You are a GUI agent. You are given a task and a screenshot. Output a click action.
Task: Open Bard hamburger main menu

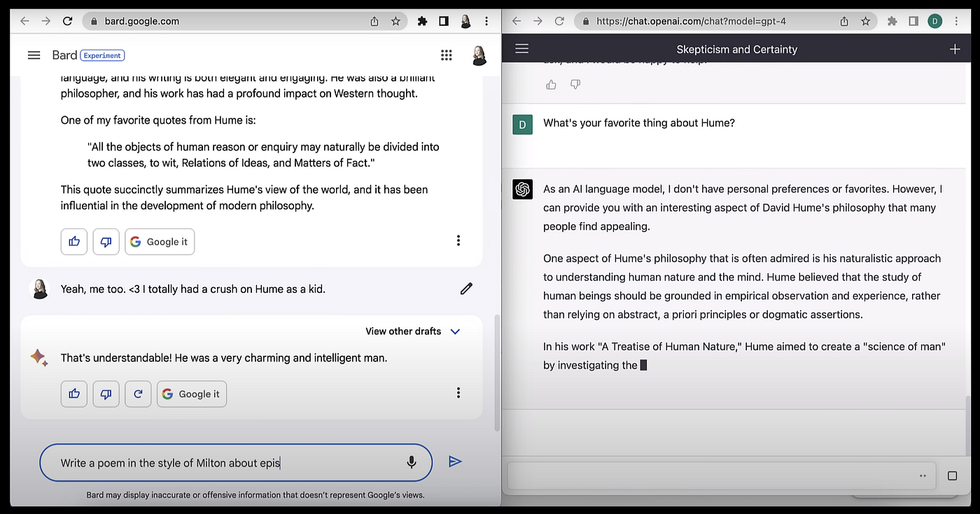click(34, 55)
